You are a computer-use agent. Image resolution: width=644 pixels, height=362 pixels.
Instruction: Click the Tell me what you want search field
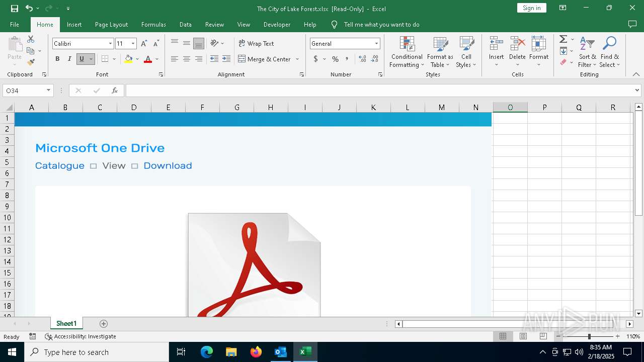tap(381, 24)
